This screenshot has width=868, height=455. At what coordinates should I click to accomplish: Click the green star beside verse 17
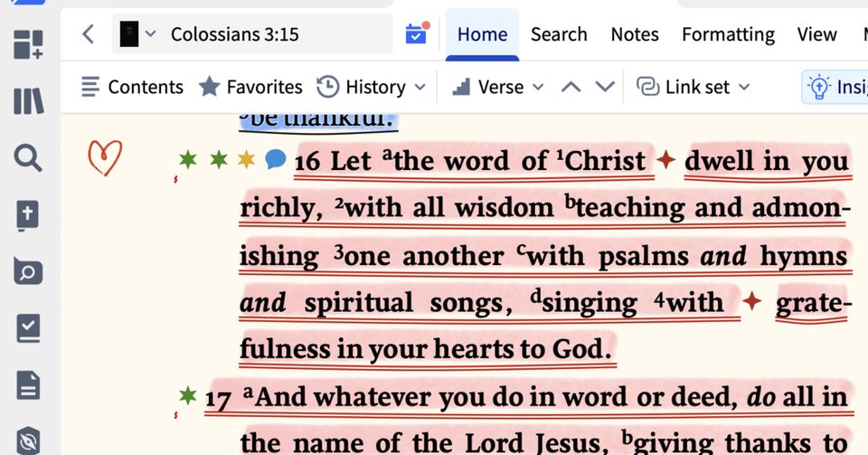[x=188, y=395]
